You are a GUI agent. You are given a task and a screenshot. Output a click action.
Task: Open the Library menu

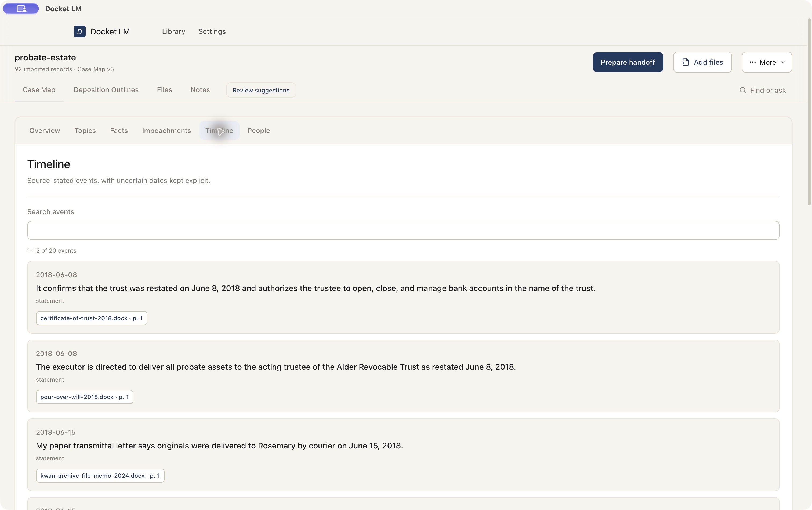tap(173, 31)
